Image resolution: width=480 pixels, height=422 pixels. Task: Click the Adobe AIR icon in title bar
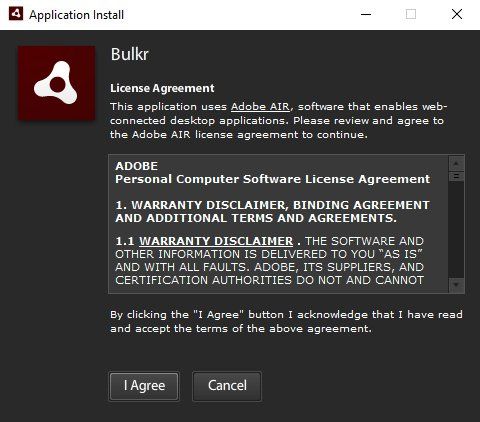pyautogui.click(x=16, y=14)
